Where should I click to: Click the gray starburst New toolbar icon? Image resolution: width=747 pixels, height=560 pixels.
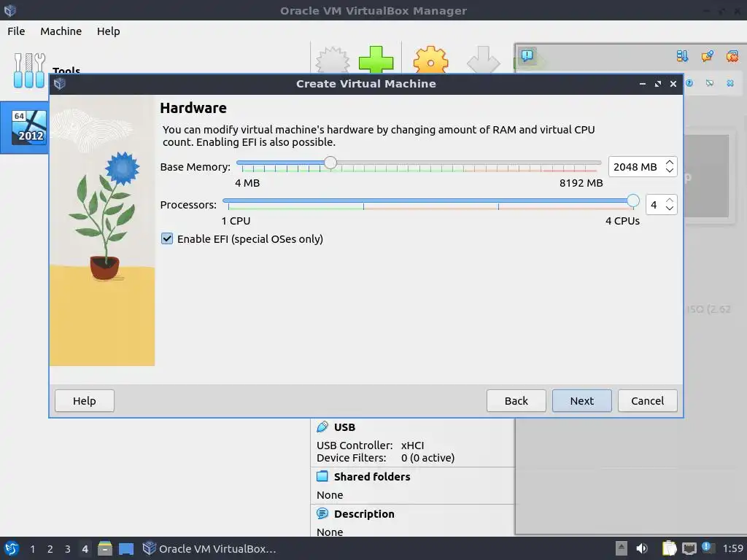coord(333,60)
